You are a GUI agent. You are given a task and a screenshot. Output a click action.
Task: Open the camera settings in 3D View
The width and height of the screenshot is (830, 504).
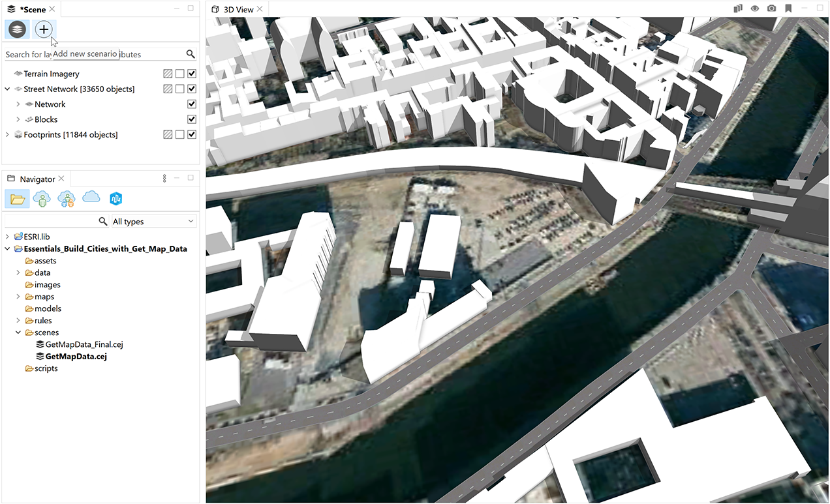pos(772,8)
